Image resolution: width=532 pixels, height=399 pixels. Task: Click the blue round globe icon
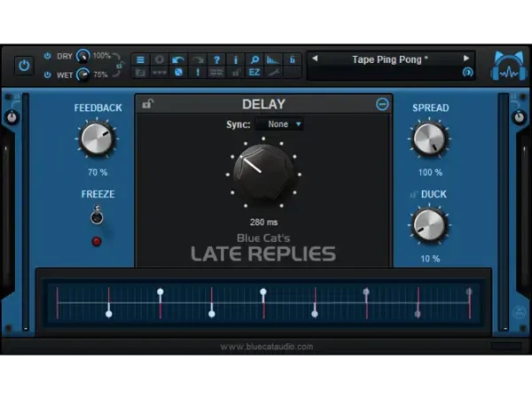(x=178, y=73)
